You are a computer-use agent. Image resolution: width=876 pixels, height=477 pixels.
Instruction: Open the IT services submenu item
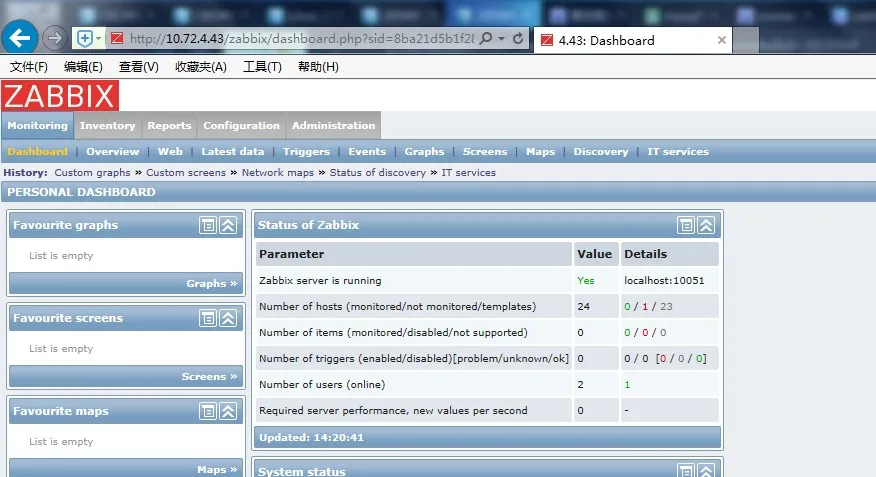pos(678,151)
